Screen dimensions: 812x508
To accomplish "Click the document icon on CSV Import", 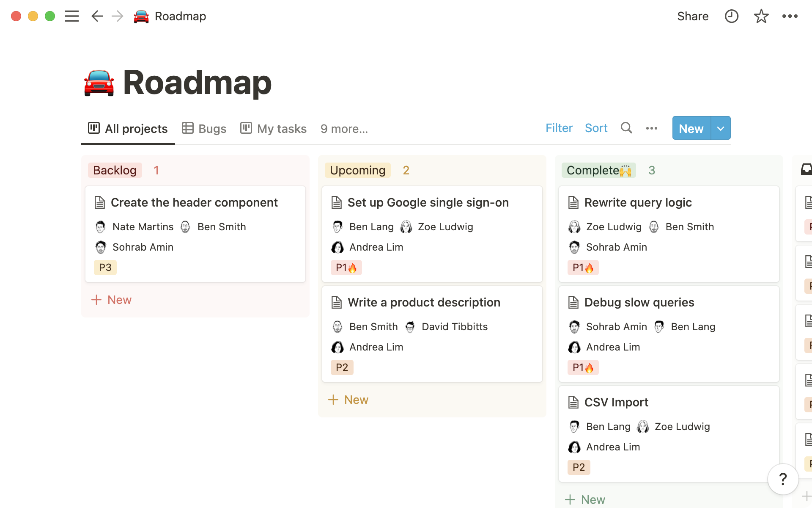I will coord(573,402).
